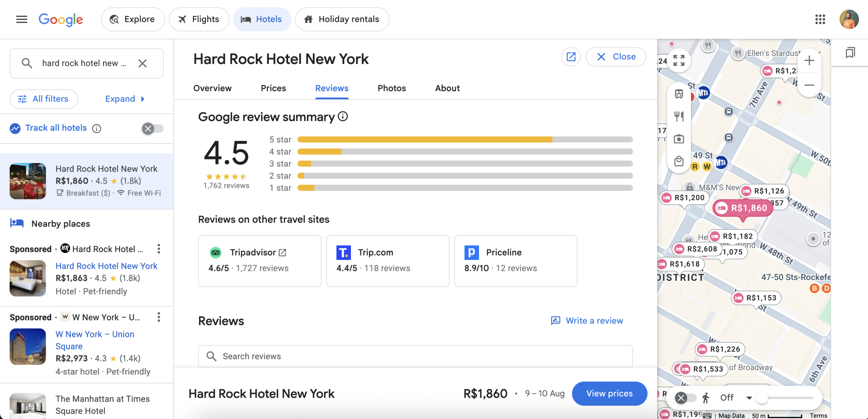Go to Flights section
Viewport: 868px width, 419px height.
coord(199,19)
